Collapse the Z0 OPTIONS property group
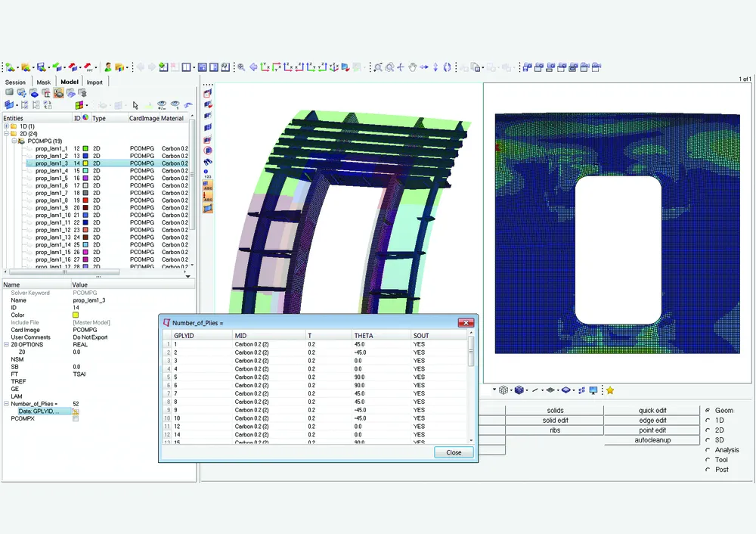The image size is (756, 534). tap(6, 345)
